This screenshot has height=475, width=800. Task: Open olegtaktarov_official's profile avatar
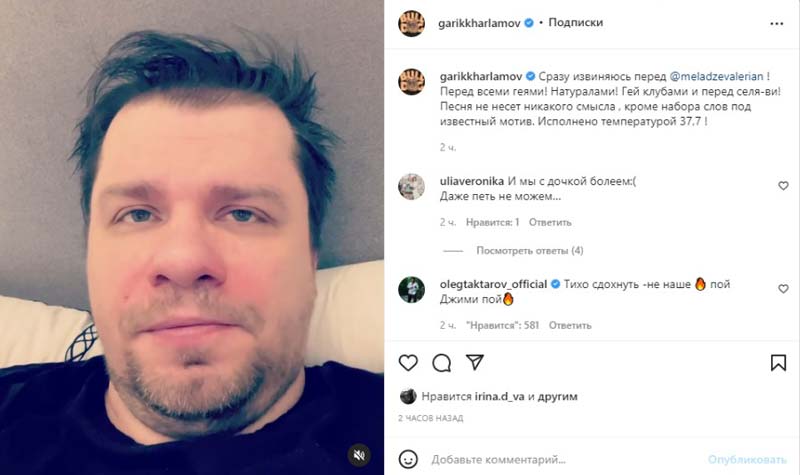point(411,289)
